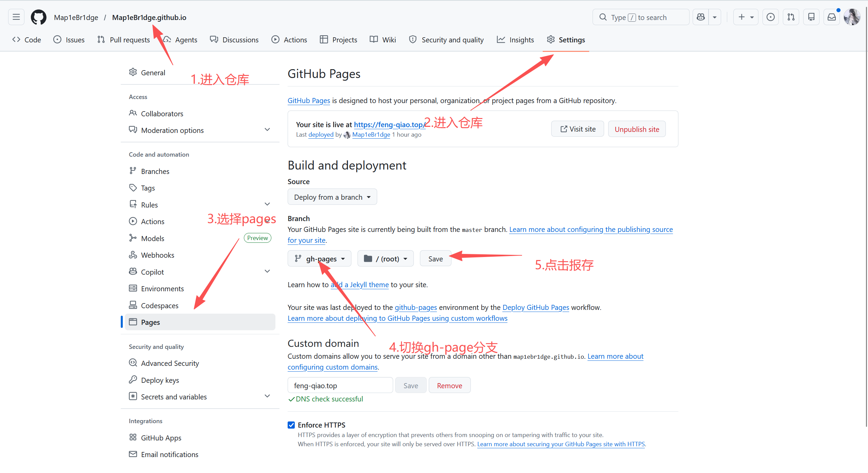Open the Agents tab

(x=180, y=40)
